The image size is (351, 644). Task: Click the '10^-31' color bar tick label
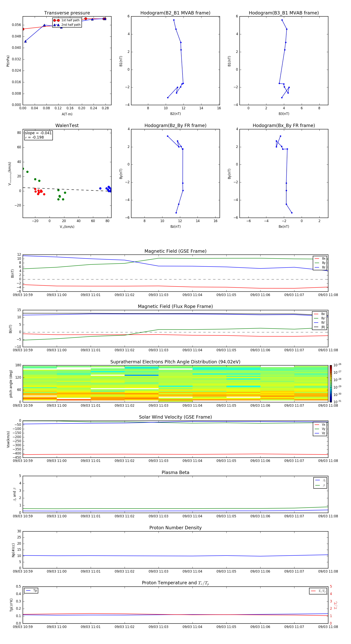pyautogui.click(x=337, y=402)
